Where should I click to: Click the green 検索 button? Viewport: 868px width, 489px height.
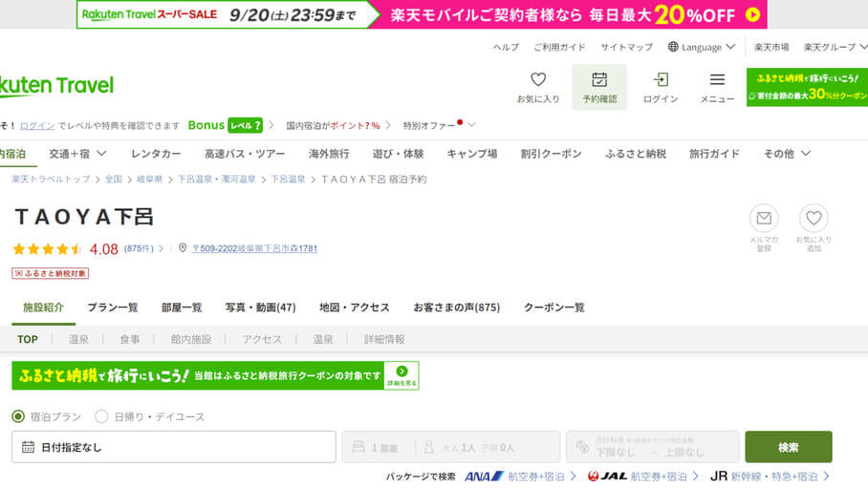coord(789,447)
